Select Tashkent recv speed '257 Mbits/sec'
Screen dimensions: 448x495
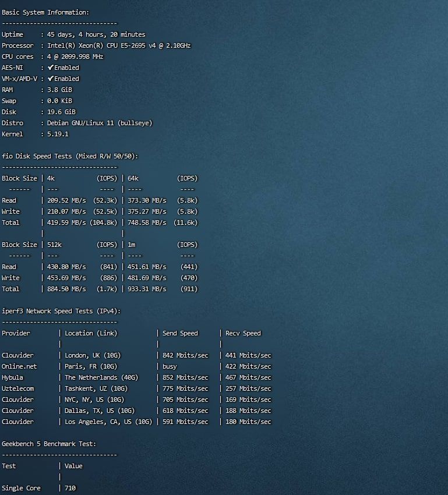248,388
